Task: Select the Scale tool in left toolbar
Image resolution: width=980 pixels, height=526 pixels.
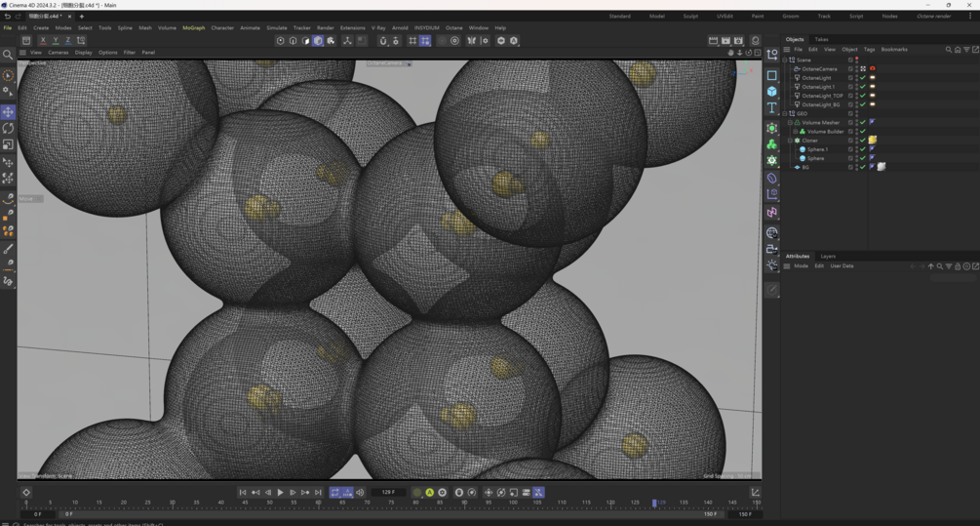Action: [x=8, y=144]
